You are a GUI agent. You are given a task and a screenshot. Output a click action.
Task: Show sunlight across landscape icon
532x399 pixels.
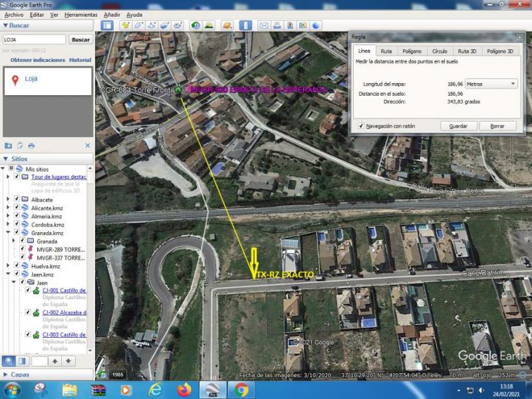click(209, 25)
